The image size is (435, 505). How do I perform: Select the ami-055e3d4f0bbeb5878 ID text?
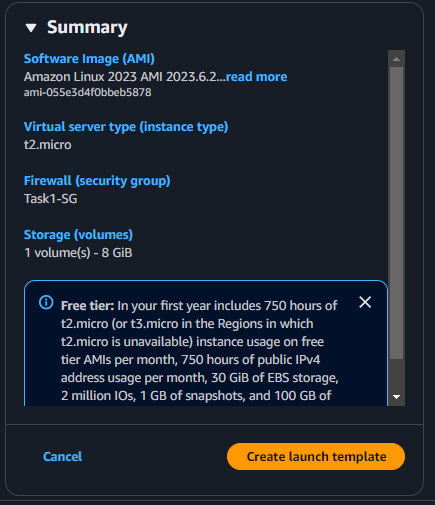87,92
